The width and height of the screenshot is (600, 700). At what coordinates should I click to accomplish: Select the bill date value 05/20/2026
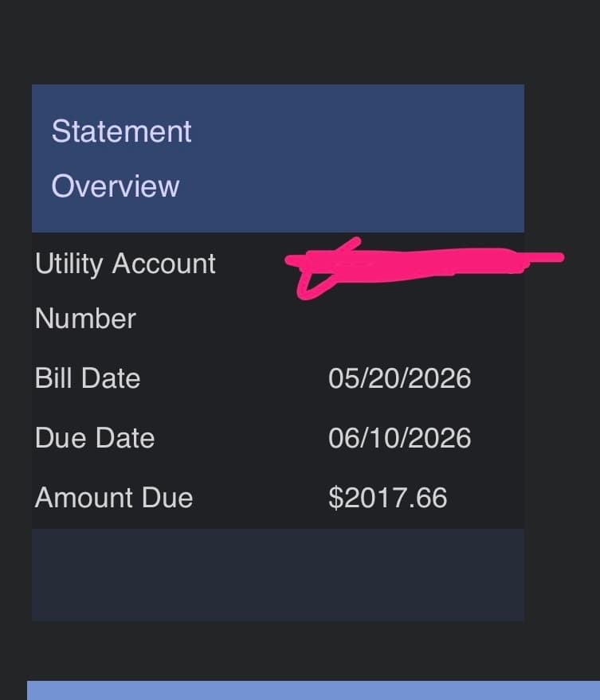click(399, 378)
